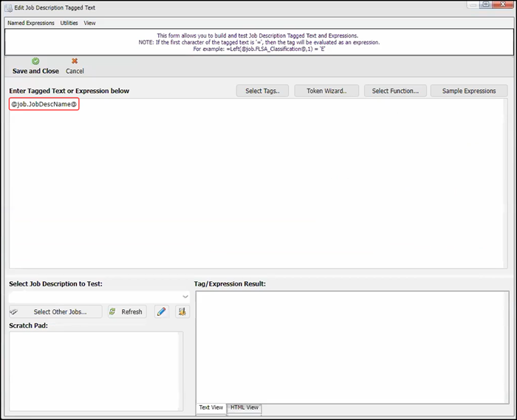Click the icon right of the pencil

point(182,311)
